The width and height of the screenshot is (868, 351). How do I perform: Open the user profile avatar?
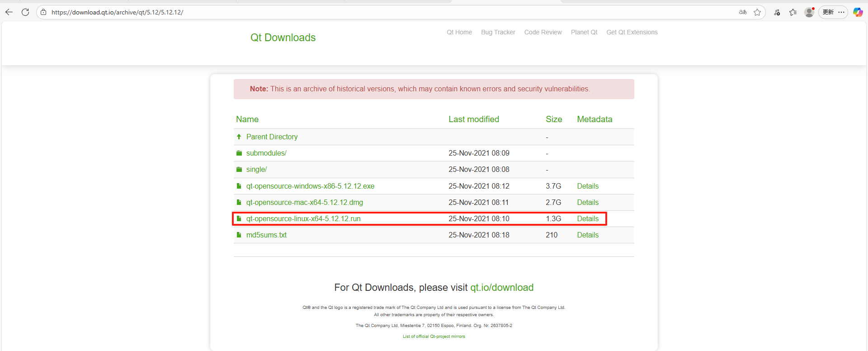[x=809, y=12]
